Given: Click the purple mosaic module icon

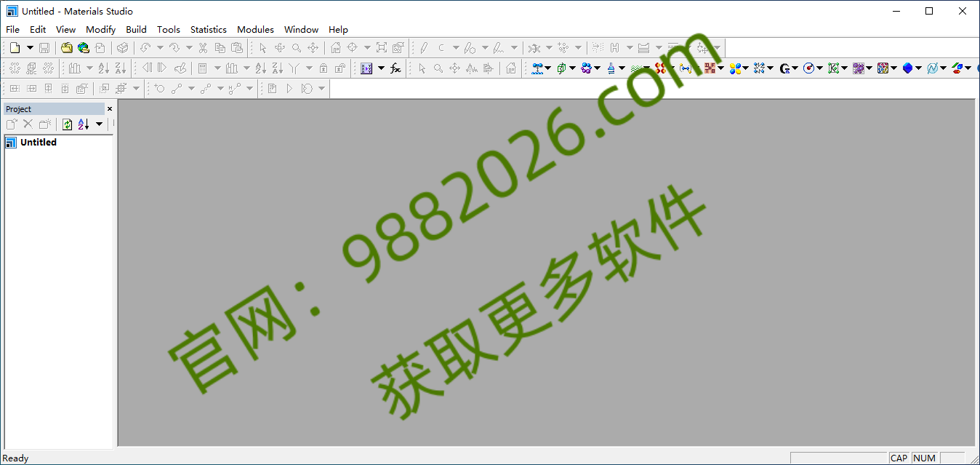Looking at the screenshot, I should coord(858,68).
